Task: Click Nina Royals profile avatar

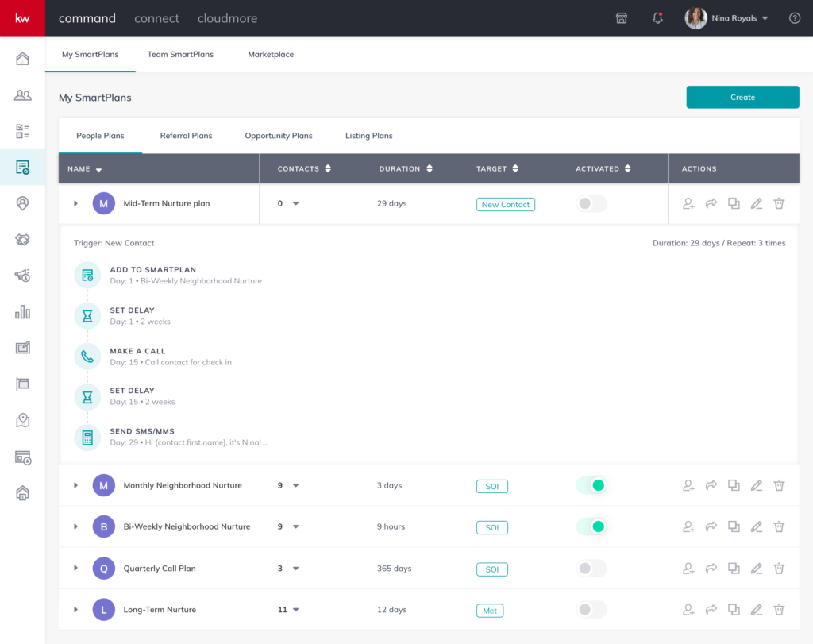Action: tap(695, 18)
